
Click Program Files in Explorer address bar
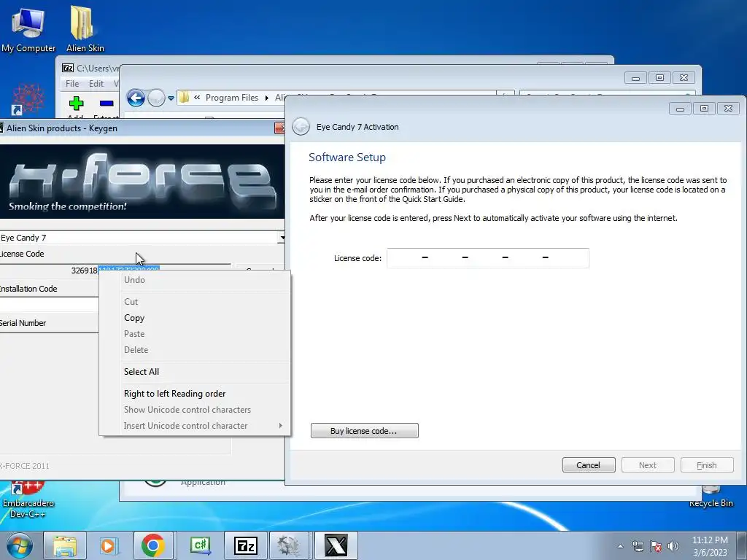tap(231, 98)
